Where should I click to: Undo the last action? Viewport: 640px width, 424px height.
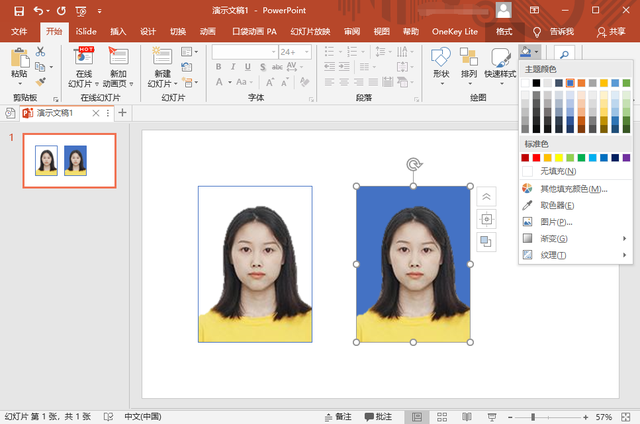(x=39, y=11)
